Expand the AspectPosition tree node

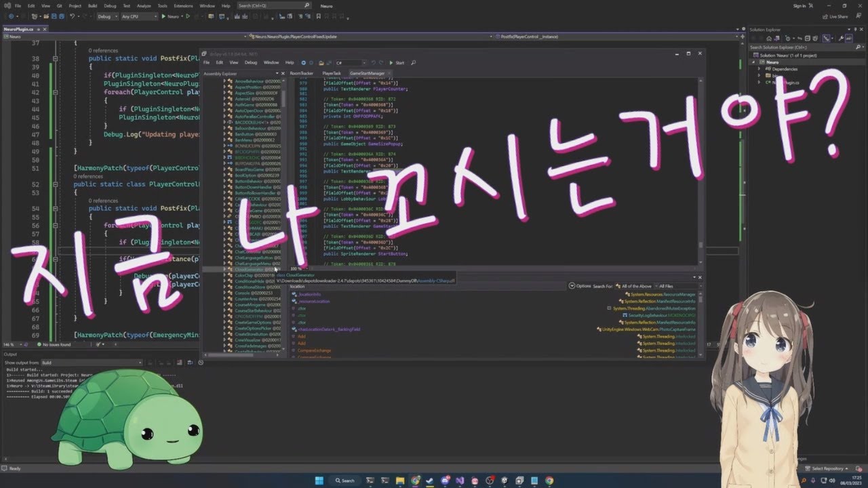[x=225, y=87]
